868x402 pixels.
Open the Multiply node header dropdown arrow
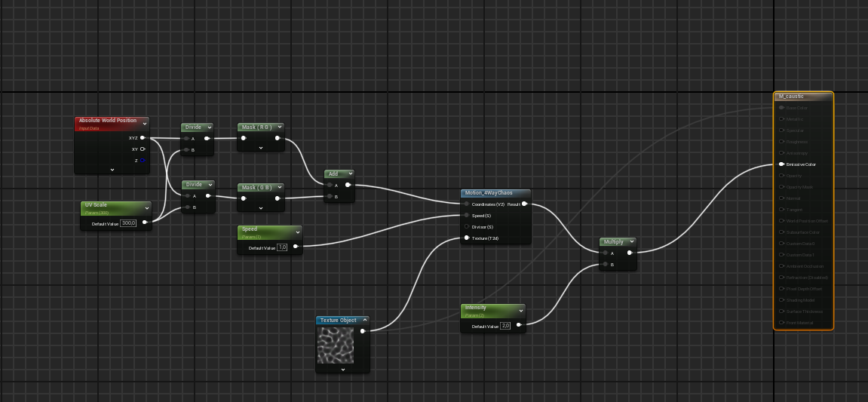click(631, 242)
